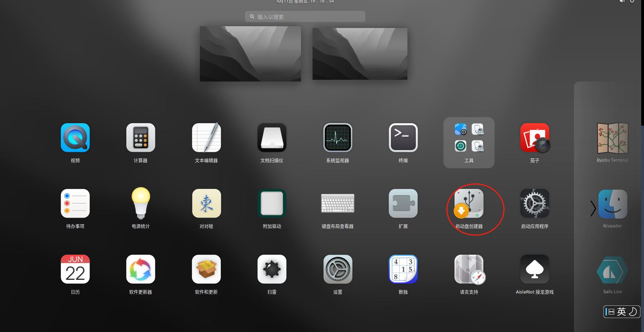Switch to the second workspace thumbnail
This screenshot has width=644, height=332.
point(360,54)
